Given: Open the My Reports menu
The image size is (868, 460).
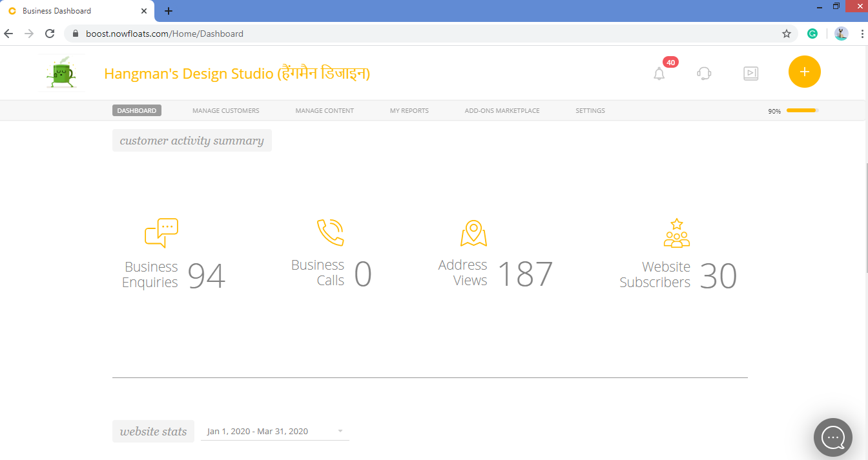Looking at the screenshot, I should (x=409, y=110).
